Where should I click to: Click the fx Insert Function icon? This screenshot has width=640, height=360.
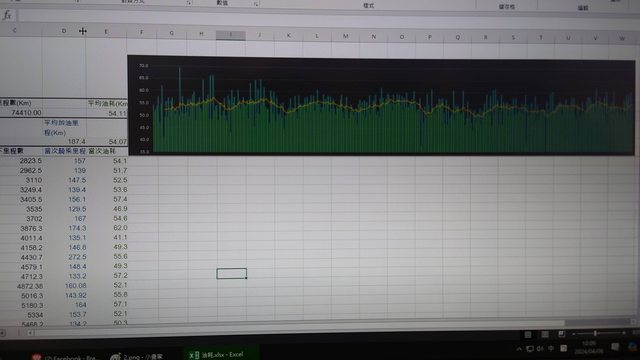(x=7, y=16)
